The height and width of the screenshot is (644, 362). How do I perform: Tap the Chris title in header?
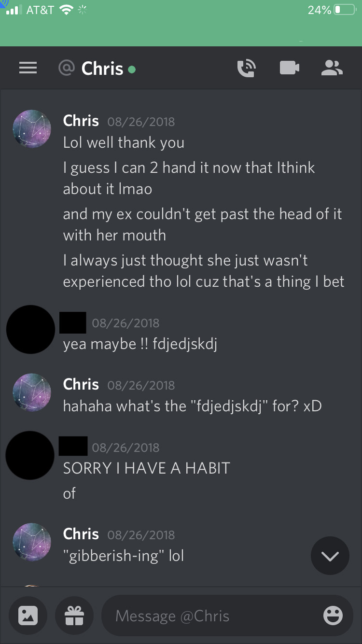102,69
